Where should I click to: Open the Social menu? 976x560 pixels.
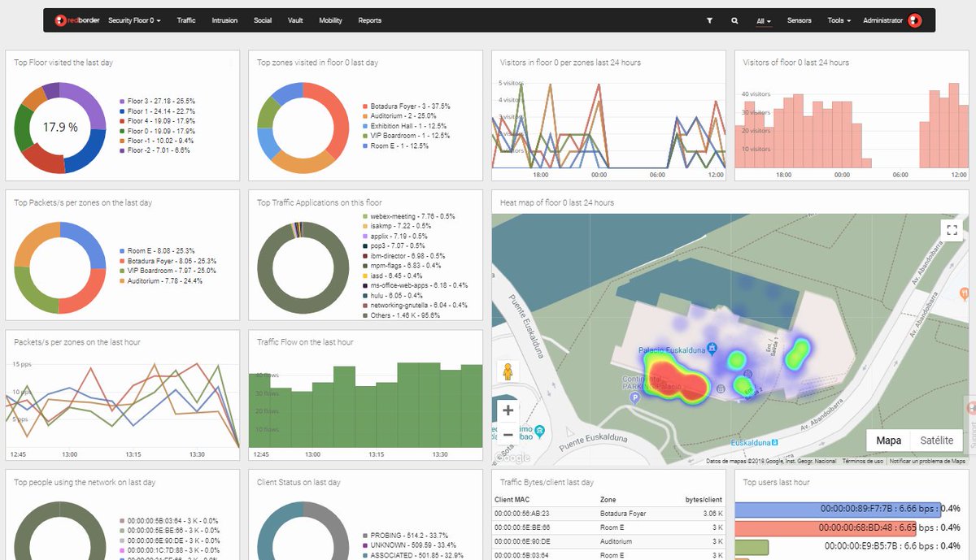tap(263, 20)
